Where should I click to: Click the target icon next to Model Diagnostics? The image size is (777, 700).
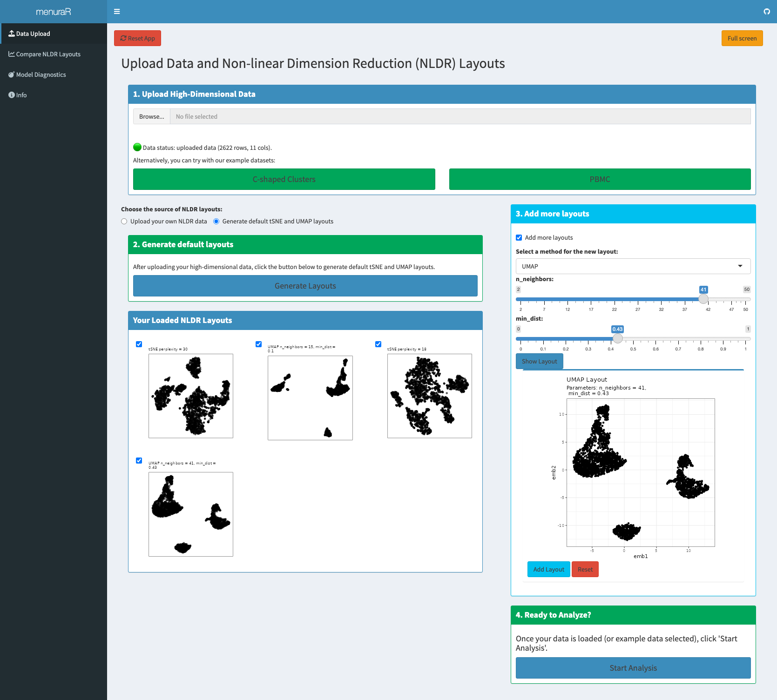12,74
